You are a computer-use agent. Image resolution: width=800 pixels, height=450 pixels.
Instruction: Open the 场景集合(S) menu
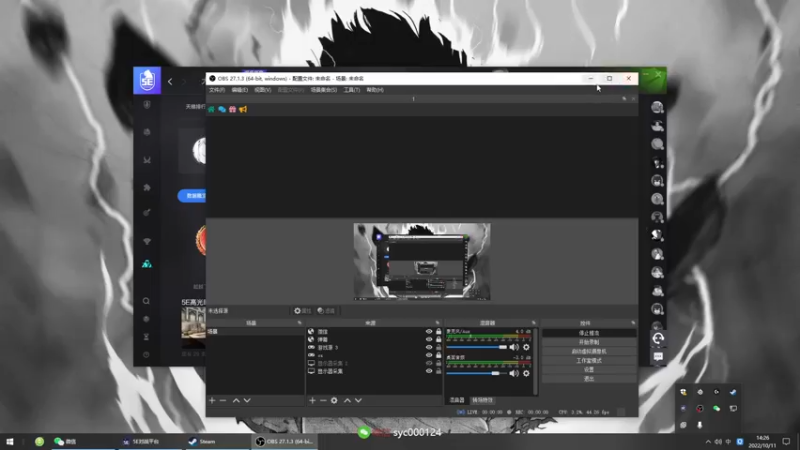tap(323, 90)
